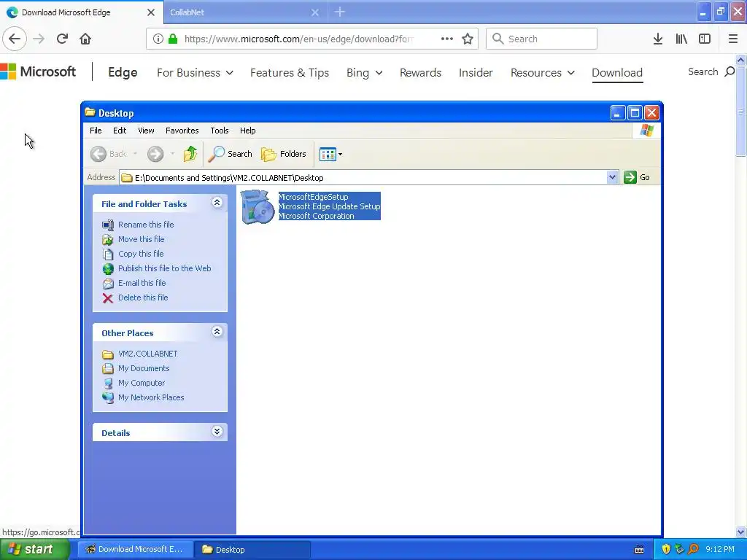Open a new Firefox tab
The height and width of the screenshot is (560, 747).
(x=340, y=12)
